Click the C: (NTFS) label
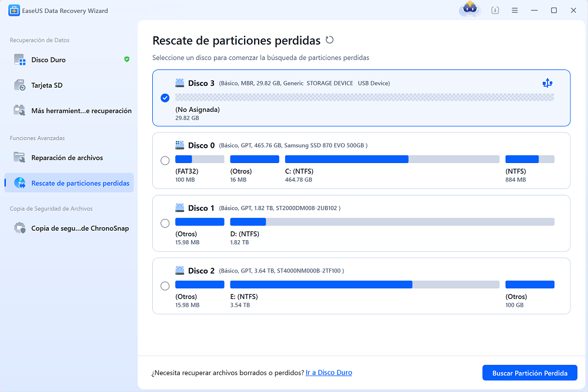588x392 pixels. point(299,171)
